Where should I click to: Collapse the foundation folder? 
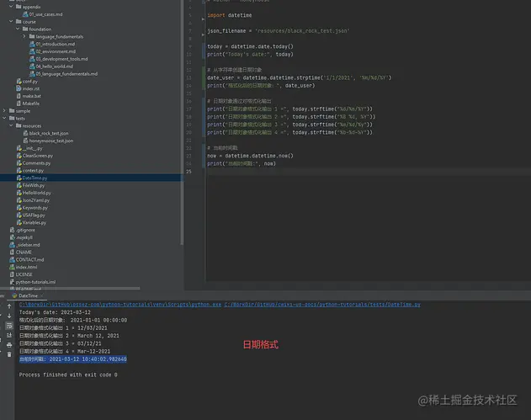click(x=18, y=29)
